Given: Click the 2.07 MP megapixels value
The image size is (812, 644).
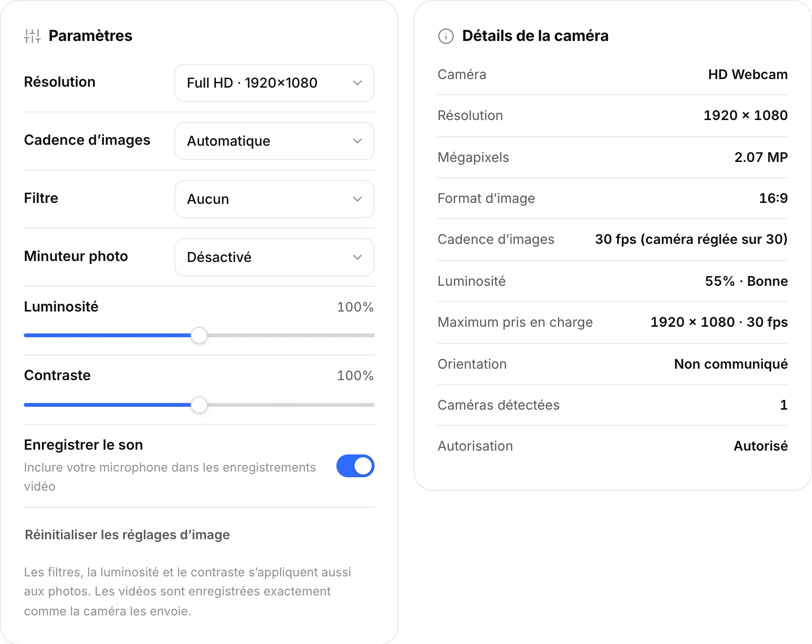Looking at the screenshot, I should (x=761, y=157).
